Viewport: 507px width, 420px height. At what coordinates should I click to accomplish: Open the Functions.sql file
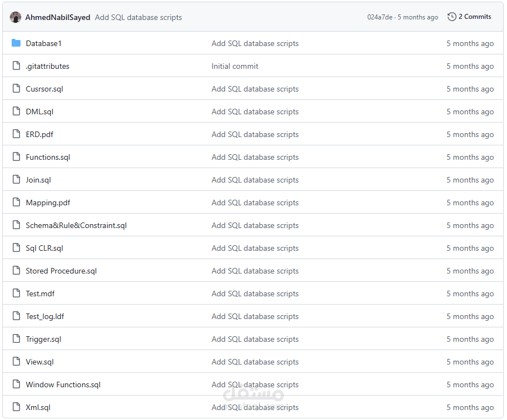48,157
